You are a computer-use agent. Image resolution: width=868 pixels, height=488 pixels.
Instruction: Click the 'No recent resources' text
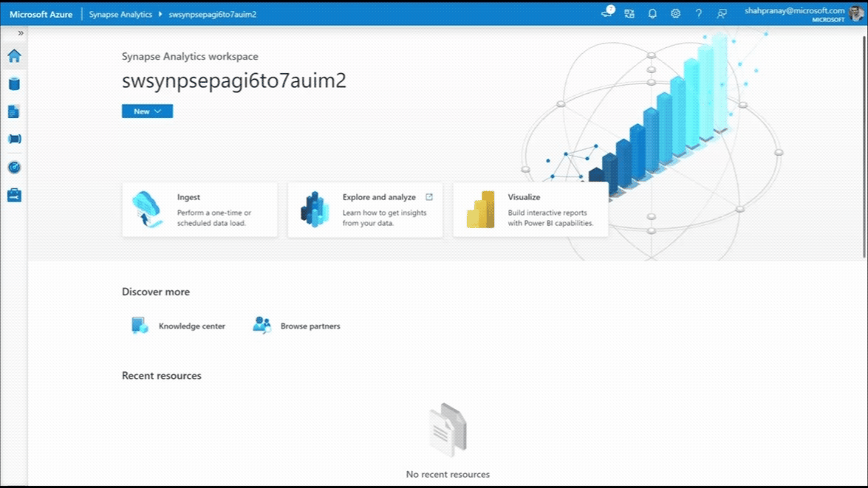pyautogui.click(x=448, y=474)
